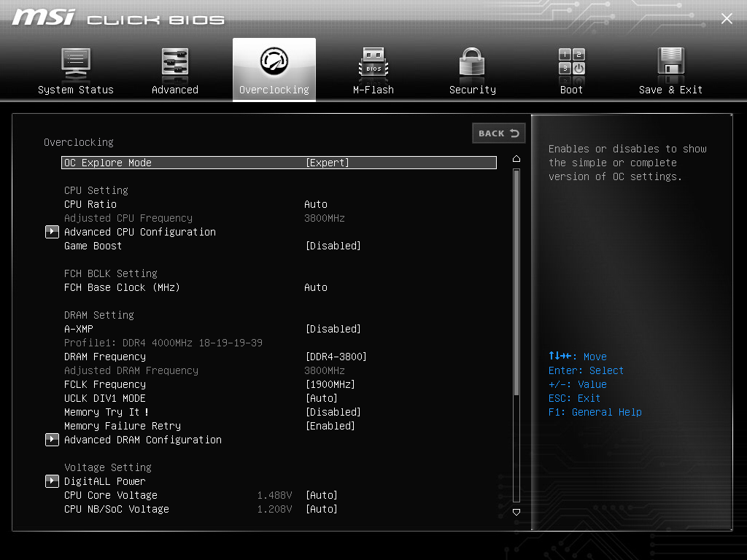Click the vertical scrollbar thumb
The height and width of the screenshot is (560, 747).
point(516,282)
